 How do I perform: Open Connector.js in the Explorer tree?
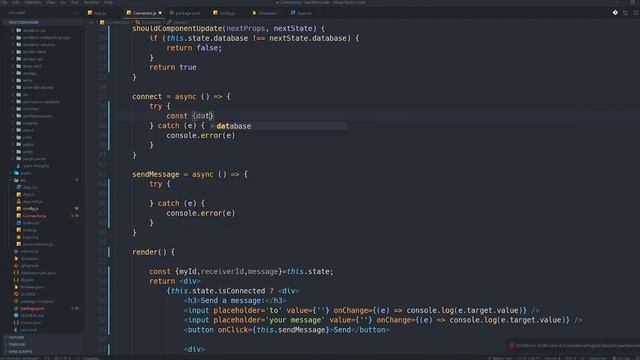pos(34,216)
